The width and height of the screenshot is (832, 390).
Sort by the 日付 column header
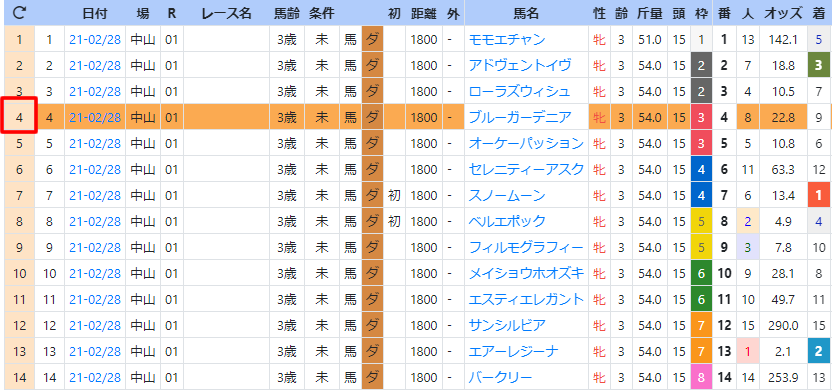(95, 13)
